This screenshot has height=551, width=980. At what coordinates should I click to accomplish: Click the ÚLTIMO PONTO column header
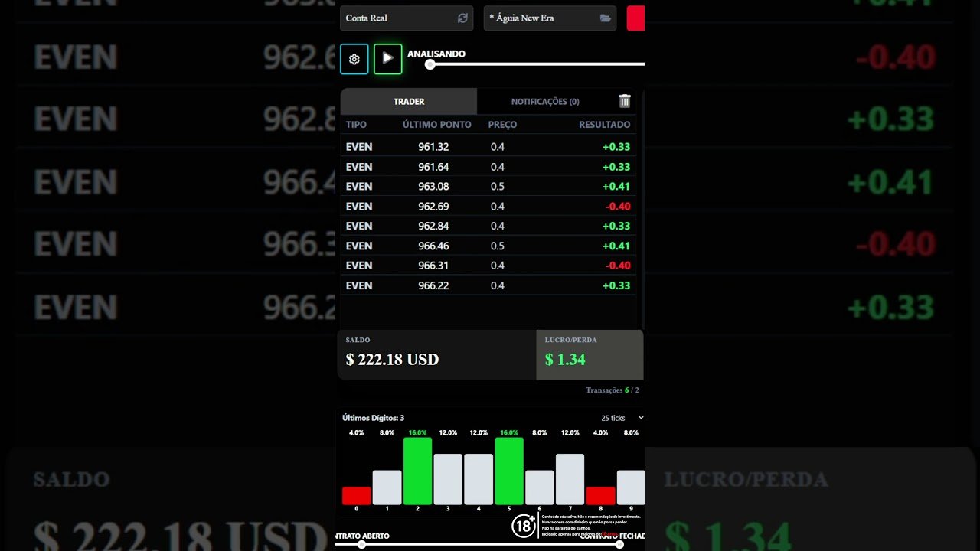pyautogui.click(x=437, y=124)
